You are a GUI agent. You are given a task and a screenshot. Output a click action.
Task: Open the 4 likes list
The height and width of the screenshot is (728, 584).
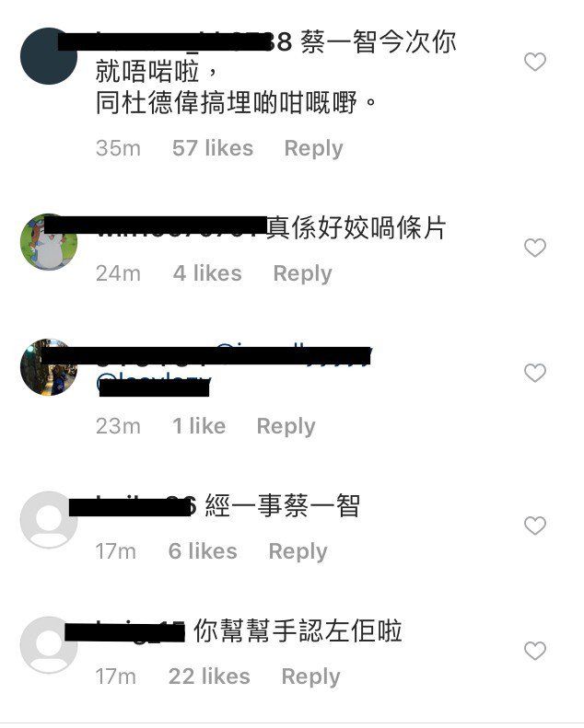[x=207, y=273]
